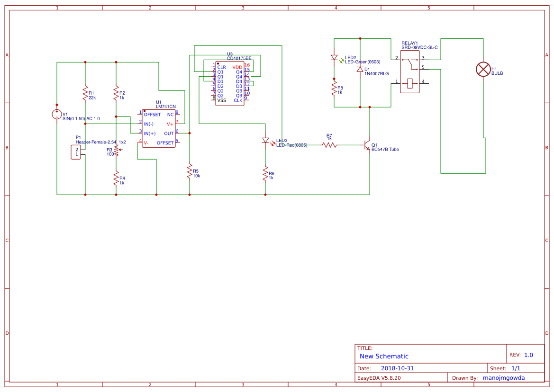Select the LM741CN op-amp symbol U1
The image size is (554, 392).
159,128
